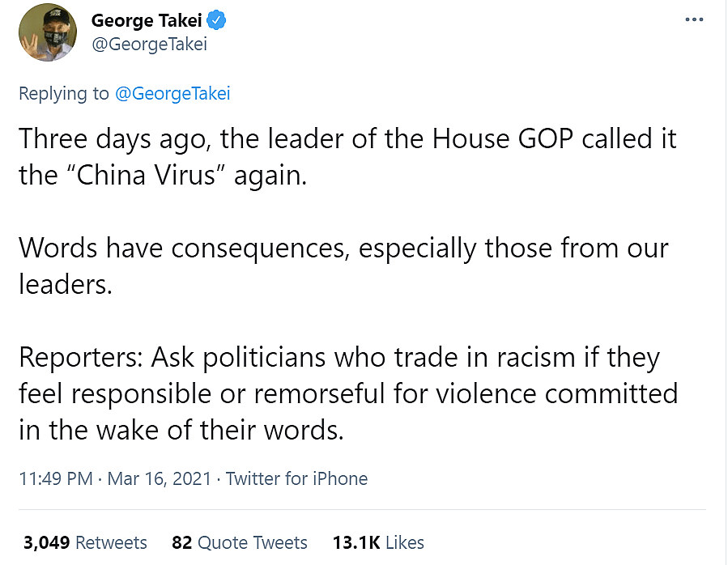Open George Takei's profile avatar photo
The height and width of the screenshot is (565, 728).
tap(47, 32)
